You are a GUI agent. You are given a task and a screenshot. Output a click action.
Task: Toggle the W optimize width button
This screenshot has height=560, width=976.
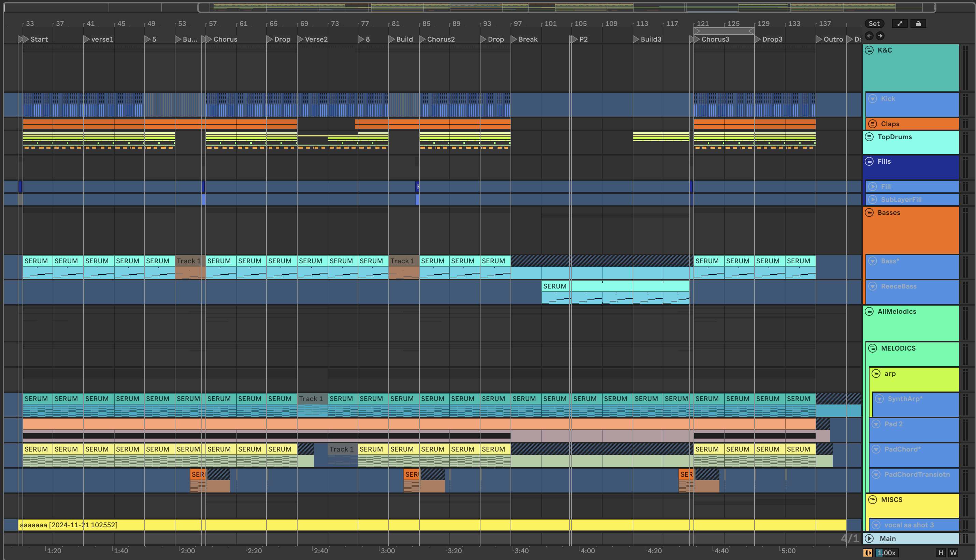pos(953,553)
